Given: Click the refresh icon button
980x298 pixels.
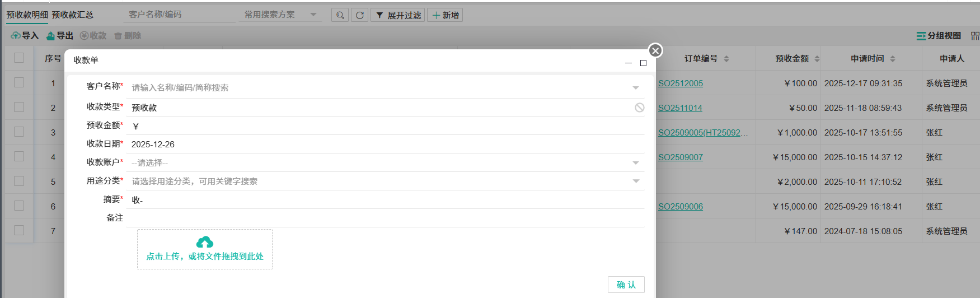Looking at the screenshot, I should tap(359, 15).
